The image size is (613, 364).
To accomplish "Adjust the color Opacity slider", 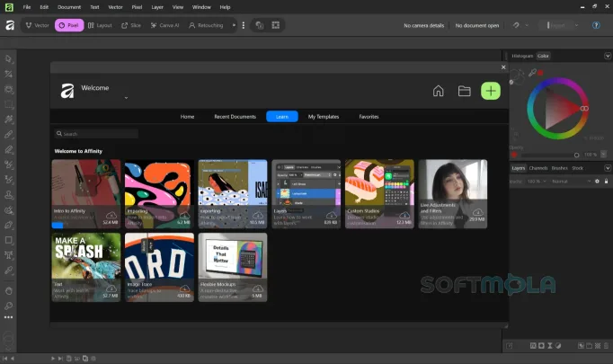I will coord(548,155).
